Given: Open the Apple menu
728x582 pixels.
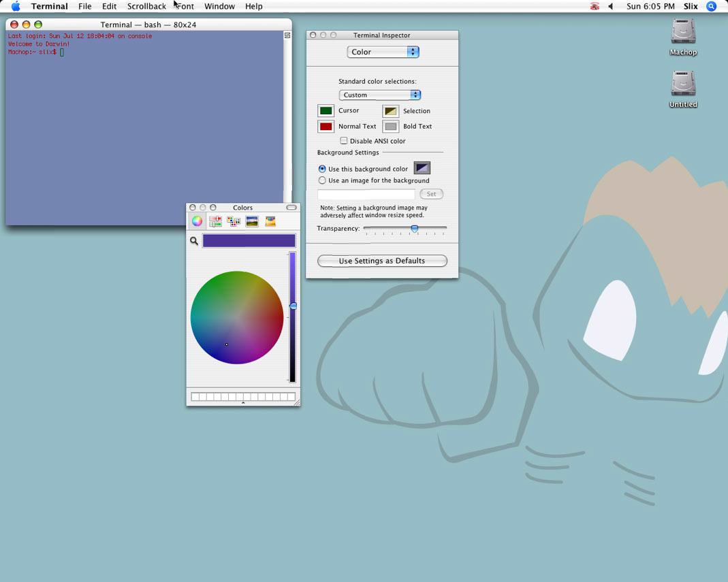Looking at the screenshot, I should coord(15,6).
